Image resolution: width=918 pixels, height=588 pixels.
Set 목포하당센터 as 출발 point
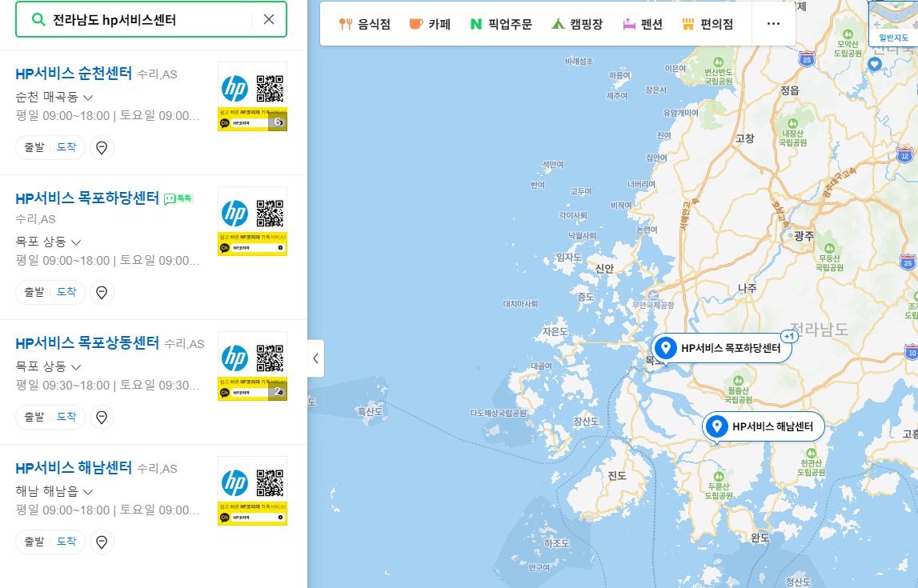point(34,292)
